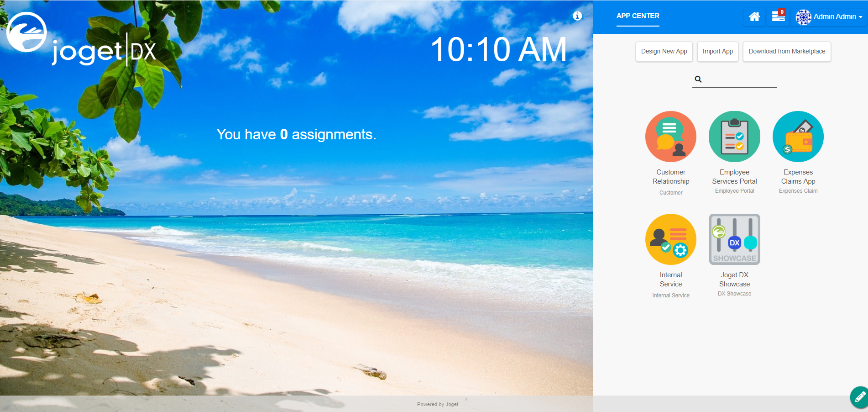868x412 pixels.
Task: Click the Employee Portal subtitle link
Action: 734,191
